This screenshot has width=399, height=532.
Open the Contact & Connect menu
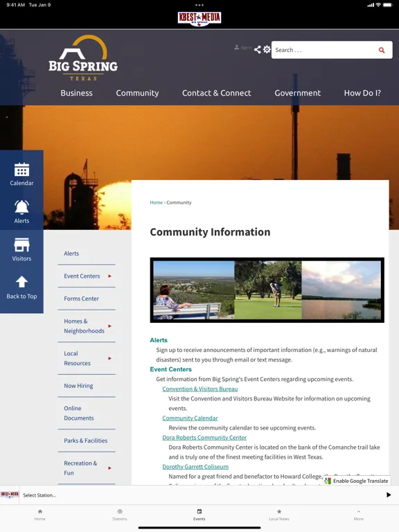216,93
